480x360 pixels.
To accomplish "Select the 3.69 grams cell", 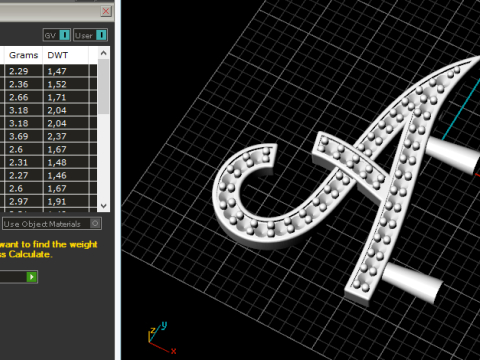I will (23, 136).
